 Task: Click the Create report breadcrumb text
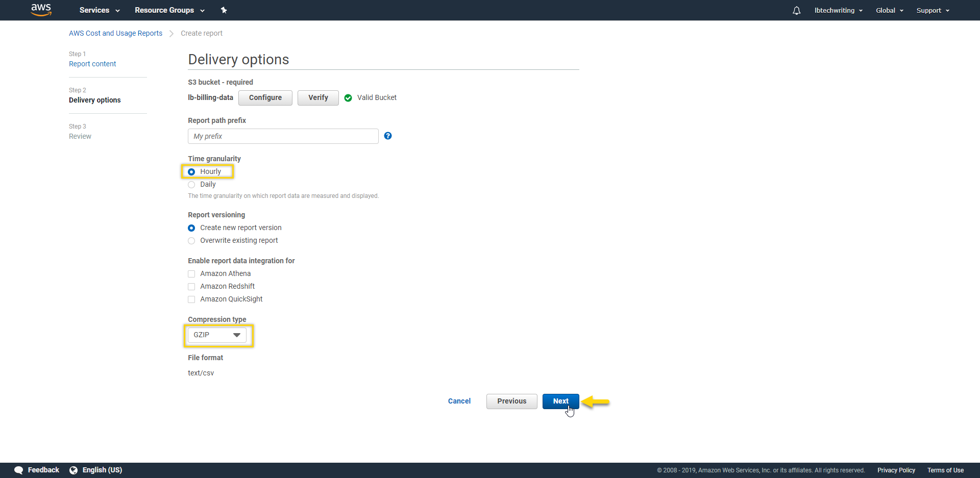[202, 33]
